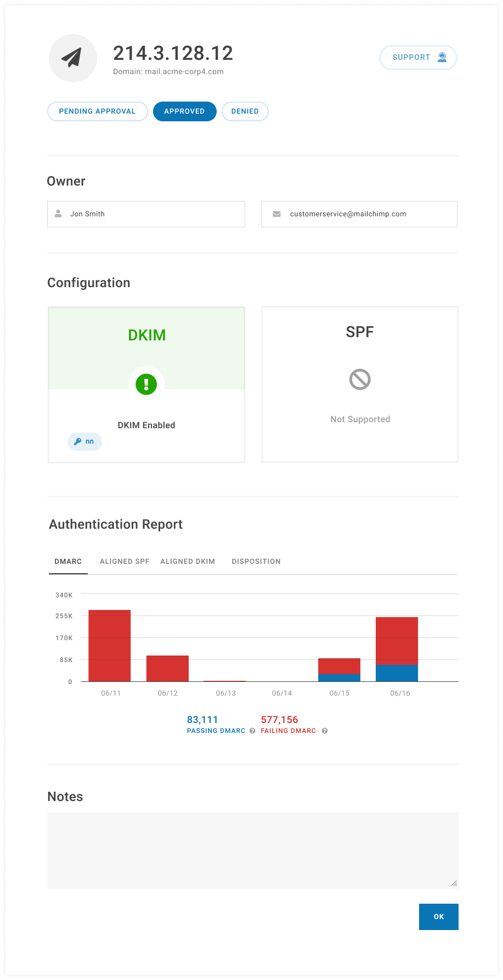Click the SPF configuration card heading
Screen dimensions: 503x980
(360, 332)
